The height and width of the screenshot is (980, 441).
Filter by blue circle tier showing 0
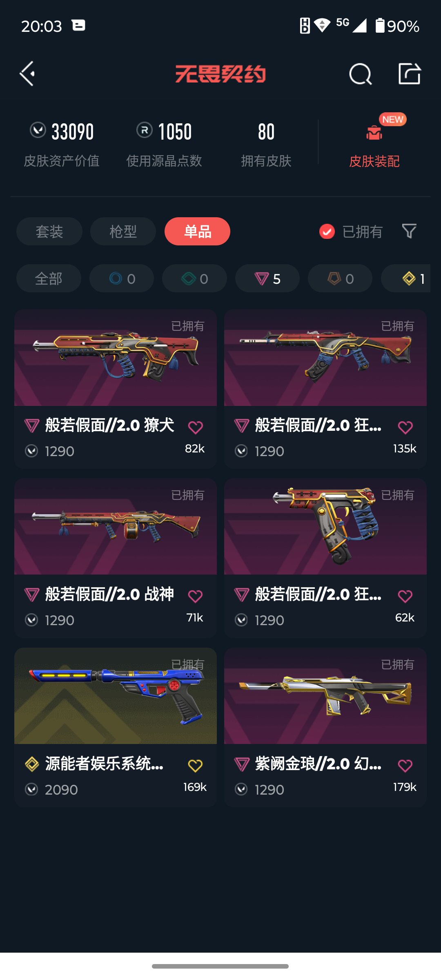click(122, 278)
